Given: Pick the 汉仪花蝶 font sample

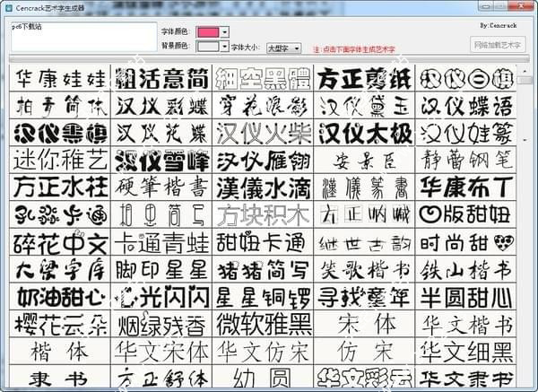Looking at the screenshot, I should click(x=161, y=133).
